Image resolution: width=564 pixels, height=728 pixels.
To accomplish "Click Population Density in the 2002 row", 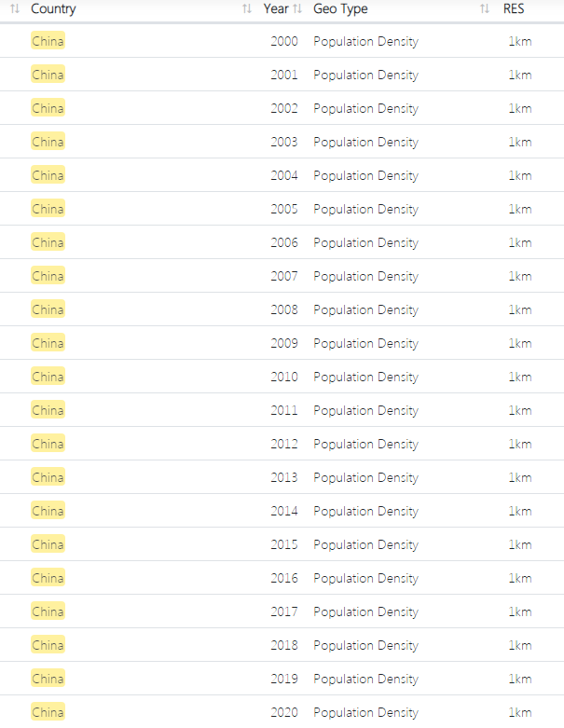I will coord(365,109).
